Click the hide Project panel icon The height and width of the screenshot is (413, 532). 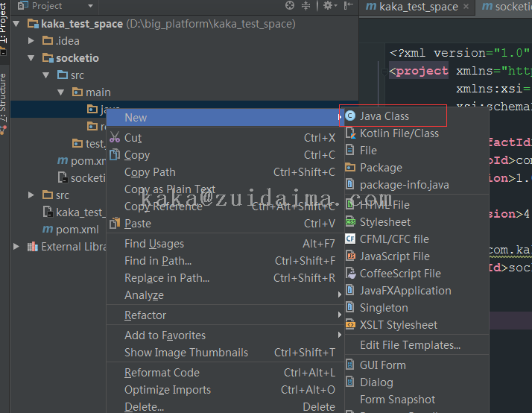(x=349, y=5)
